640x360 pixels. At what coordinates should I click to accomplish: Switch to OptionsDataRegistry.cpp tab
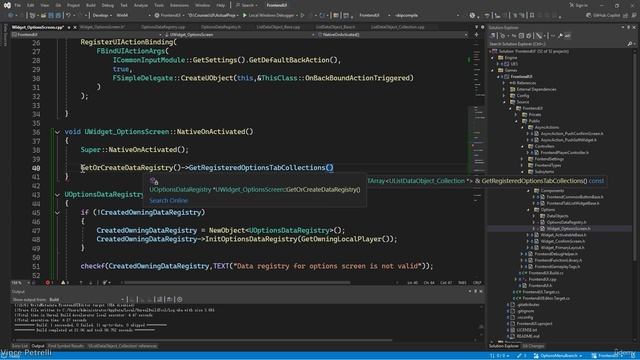(163, 27)
